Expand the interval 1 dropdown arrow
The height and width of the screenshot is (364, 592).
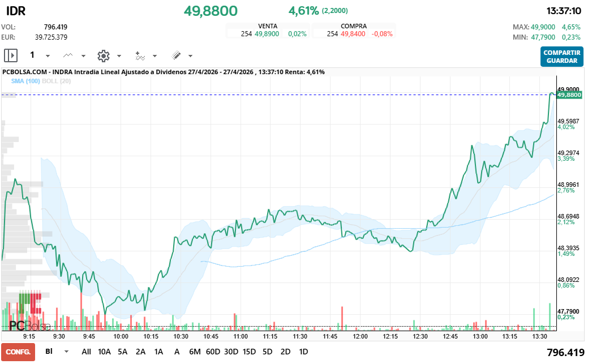tap(48, 56)
